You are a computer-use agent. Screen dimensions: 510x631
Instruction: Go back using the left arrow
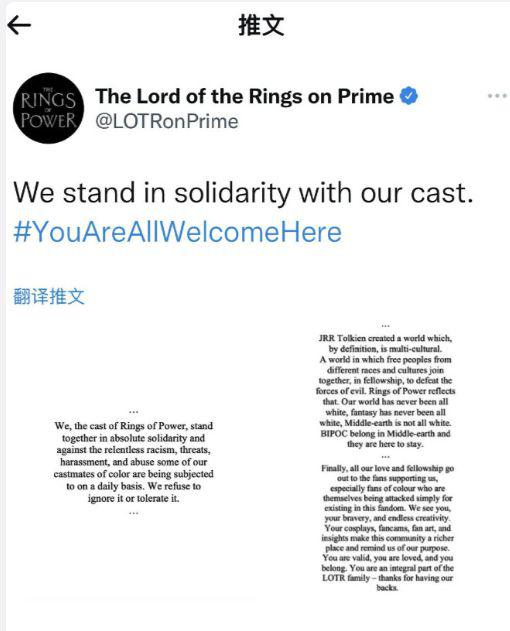point(19,25)
